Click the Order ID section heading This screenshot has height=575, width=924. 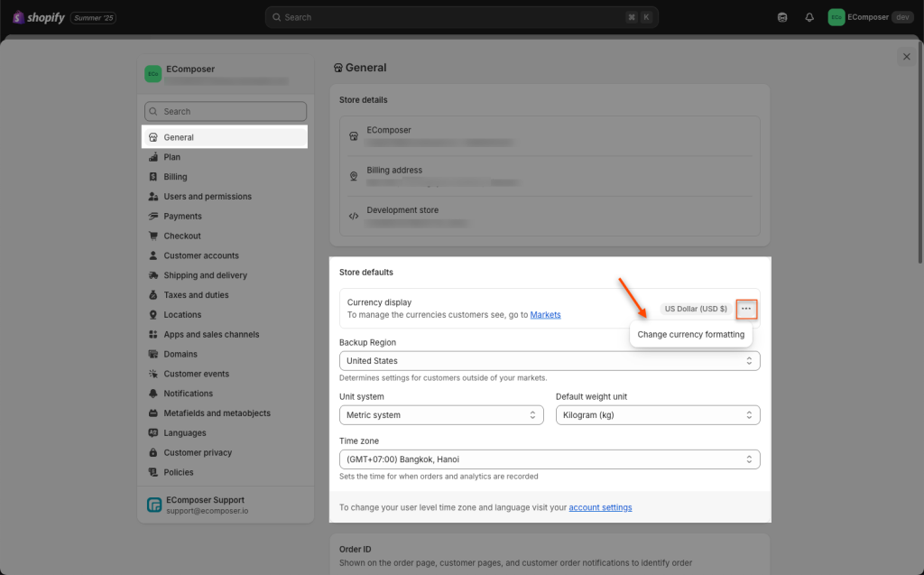pyautogui.click(x=355, y=549)
